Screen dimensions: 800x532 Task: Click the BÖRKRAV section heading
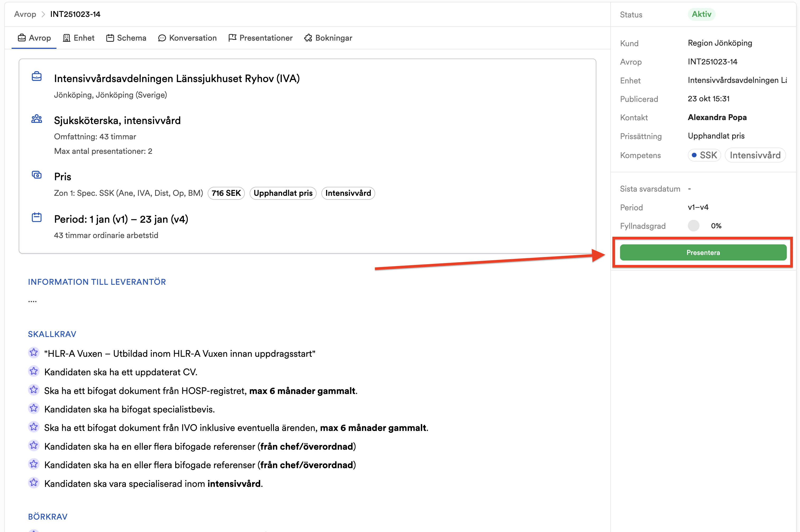click(x=48, y=517)
